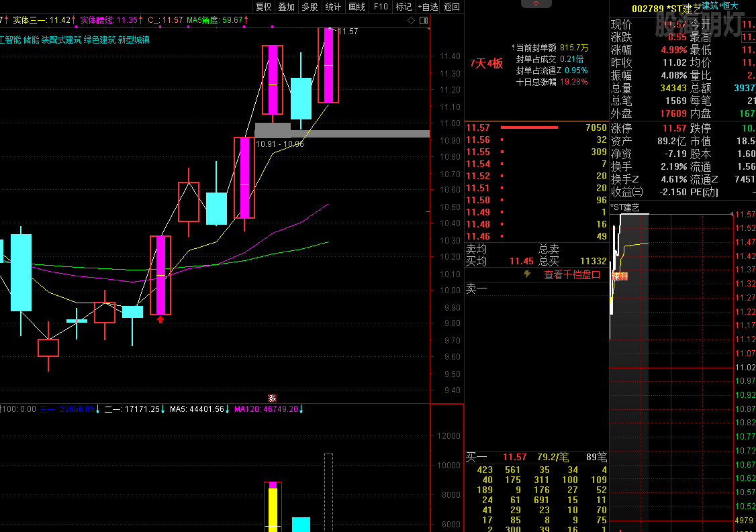Open the 复权 price adjustment menu
Screen dimensions: 756x532
[264, 7]
